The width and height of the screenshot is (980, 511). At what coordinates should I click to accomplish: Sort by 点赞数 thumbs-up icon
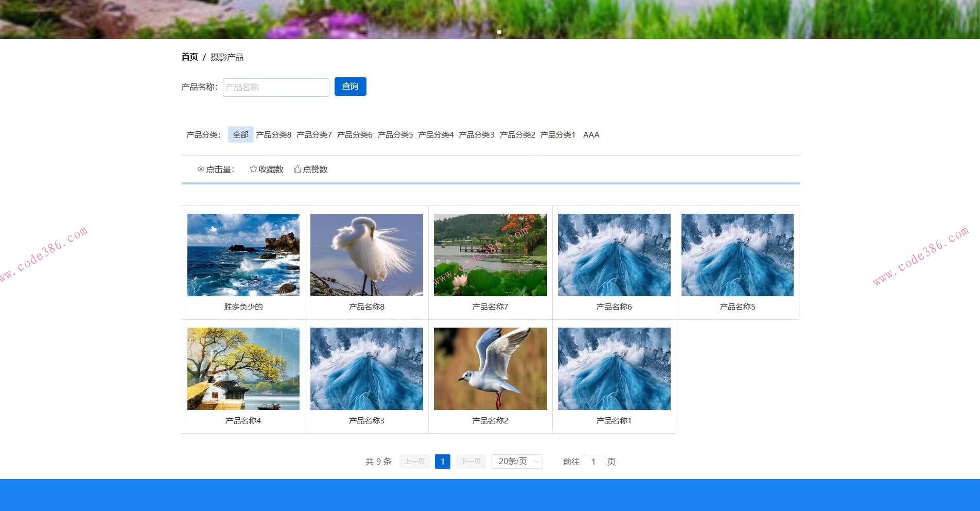click(297, 169)
